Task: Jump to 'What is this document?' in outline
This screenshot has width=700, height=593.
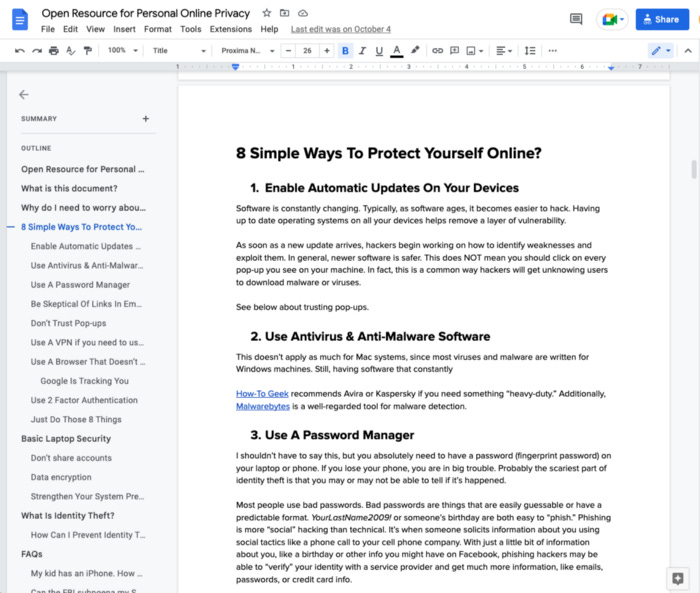Action: coord(69,188)
